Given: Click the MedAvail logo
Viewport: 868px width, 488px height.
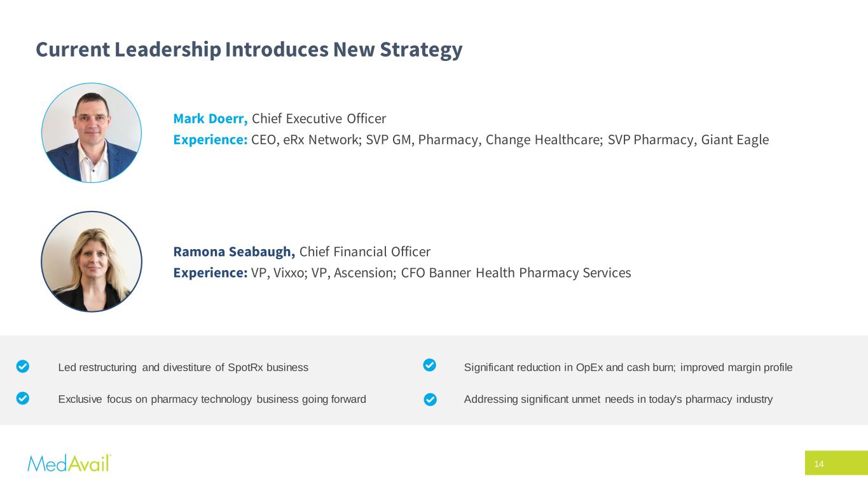Looking at the screenshot, I should 69,463.
